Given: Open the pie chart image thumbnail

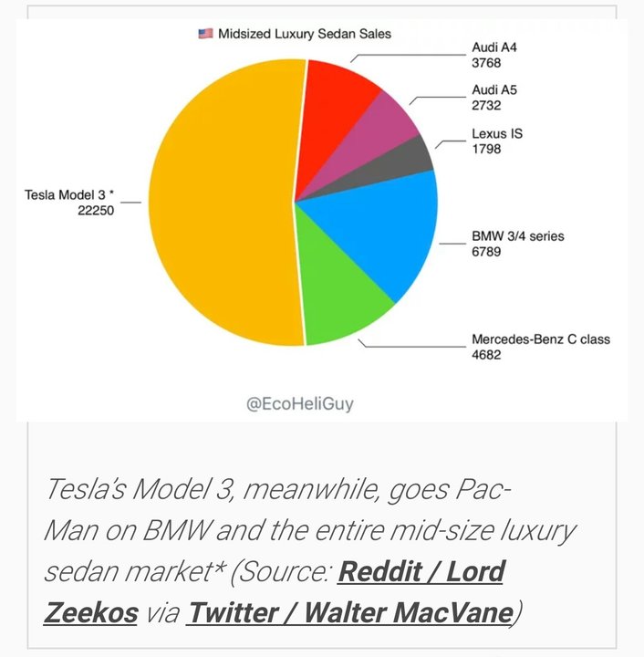Looking at the screenshot, I should point(322,220).
